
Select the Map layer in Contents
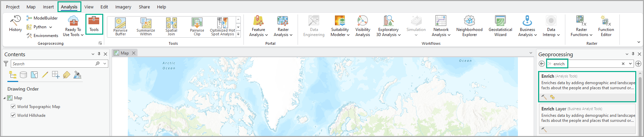point(18,98)
